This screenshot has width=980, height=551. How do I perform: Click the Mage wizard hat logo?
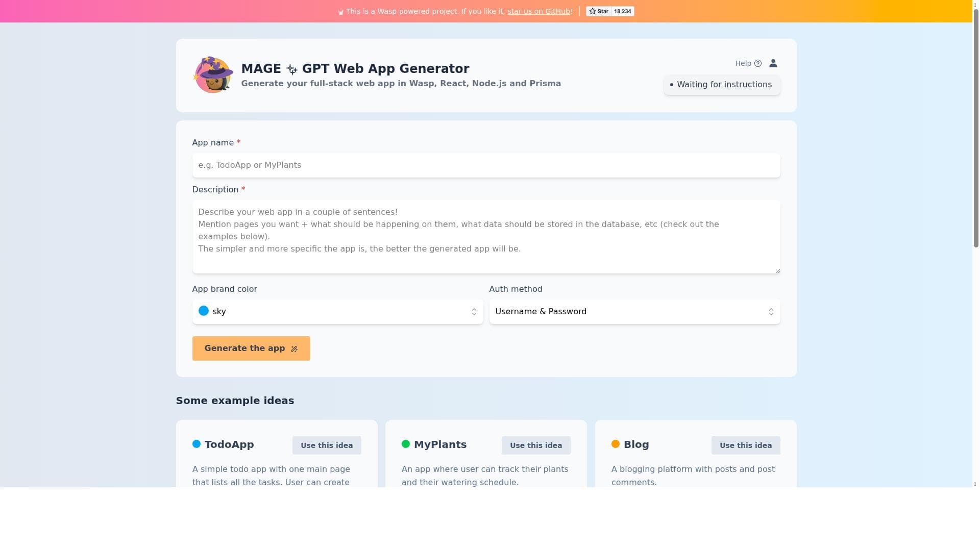[x=213, y=75]
